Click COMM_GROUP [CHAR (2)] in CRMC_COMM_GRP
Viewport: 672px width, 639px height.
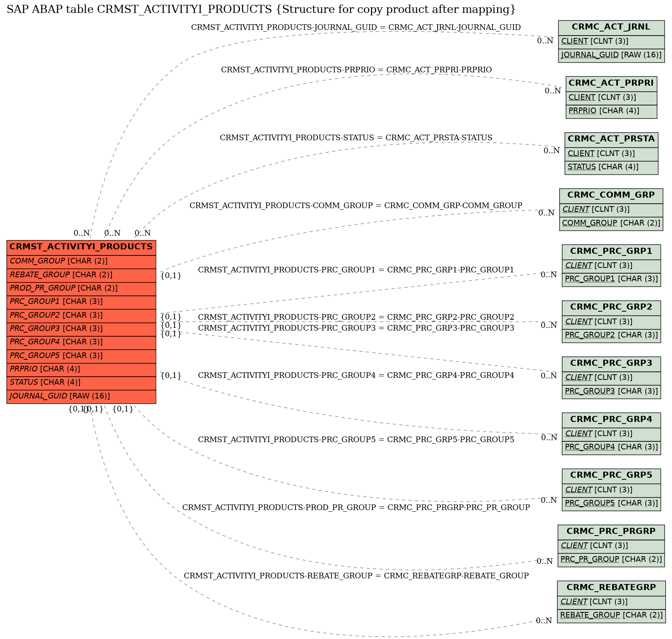611,224
